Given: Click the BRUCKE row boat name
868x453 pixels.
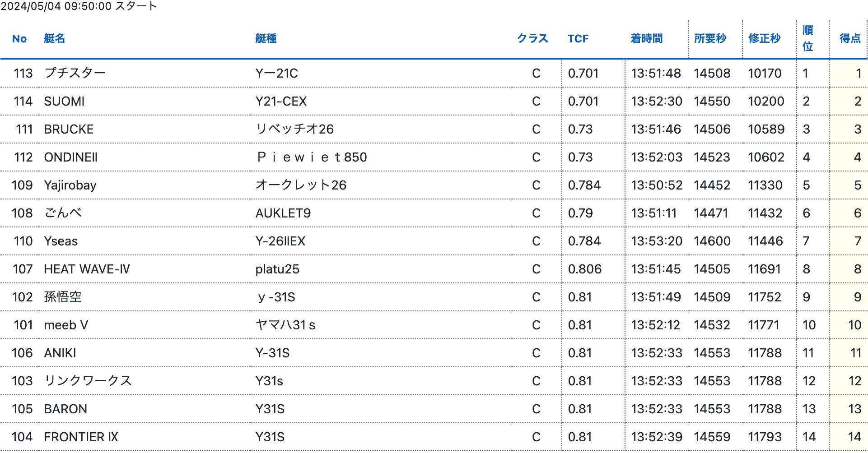Looking at the screenshot, I should pos(69,129).
